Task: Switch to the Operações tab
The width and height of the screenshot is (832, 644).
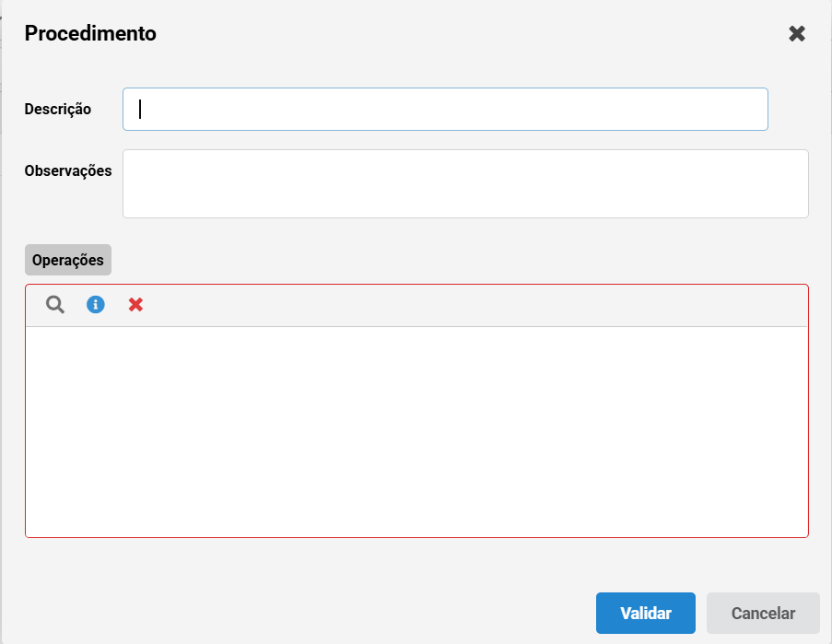Action: coord(68,260)
